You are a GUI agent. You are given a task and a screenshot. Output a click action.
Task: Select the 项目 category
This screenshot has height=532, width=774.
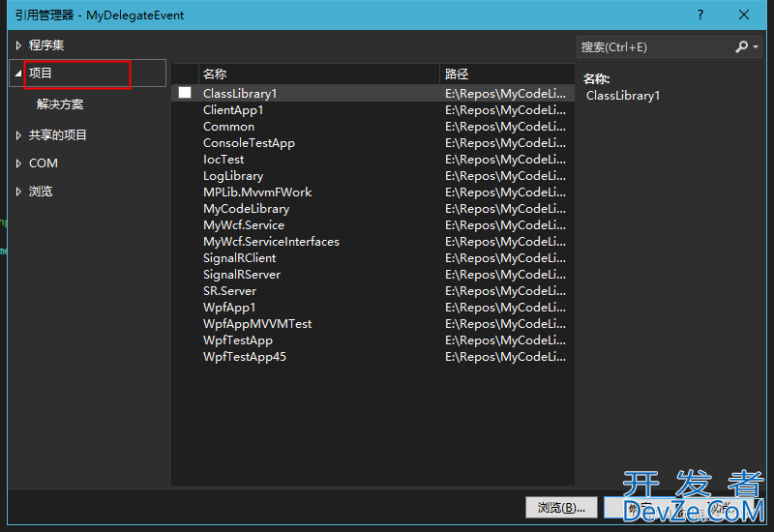pyautogui.click(x=40, y=74)
